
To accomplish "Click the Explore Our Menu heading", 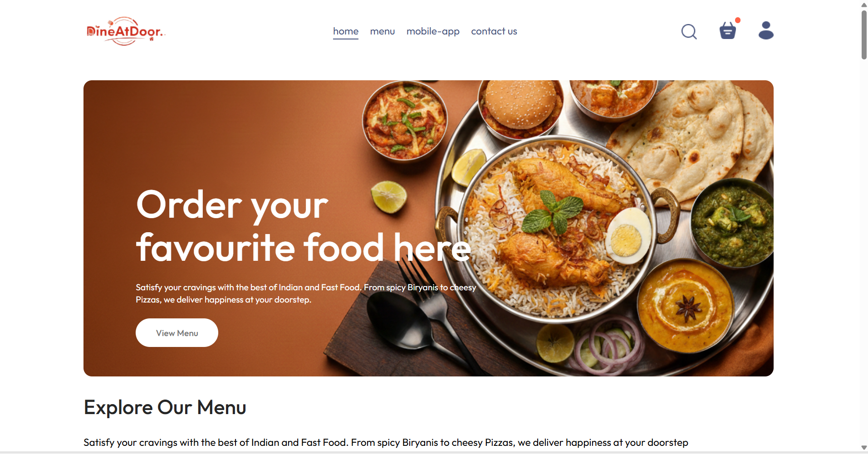I will tap(165, 407).
